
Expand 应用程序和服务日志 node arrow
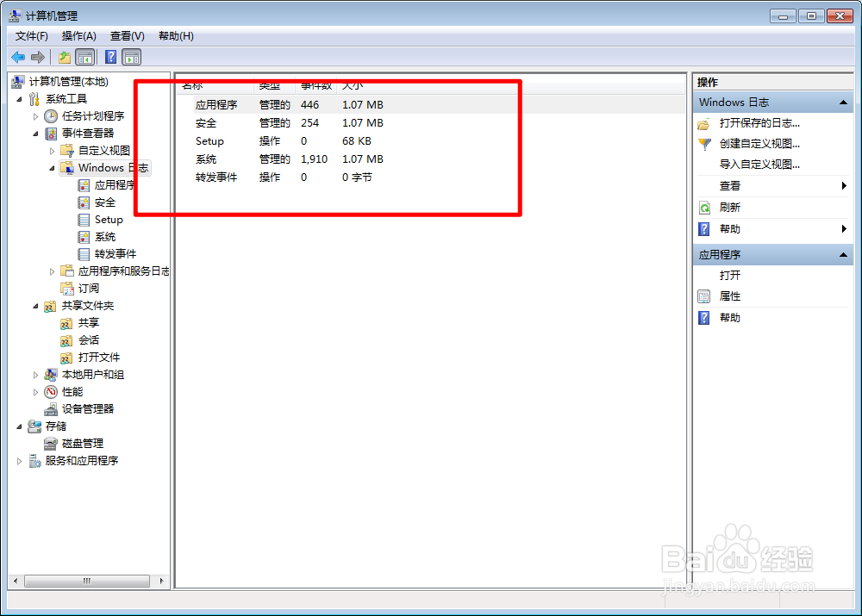[53, 271]
